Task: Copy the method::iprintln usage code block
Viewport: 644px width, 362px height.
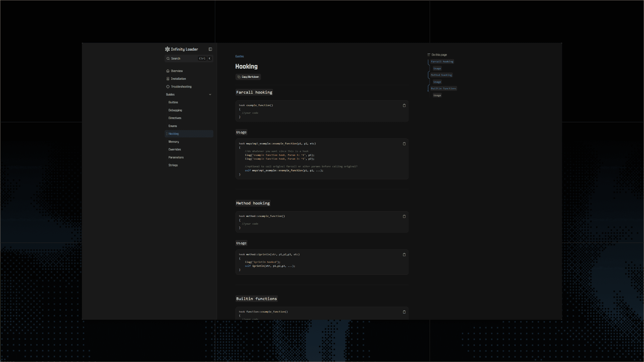Action: click(x=404, y=255)
